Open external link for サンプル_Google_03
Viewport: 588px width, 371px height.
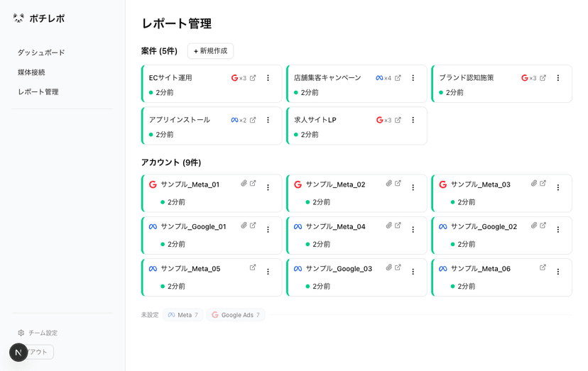point(398,267)
